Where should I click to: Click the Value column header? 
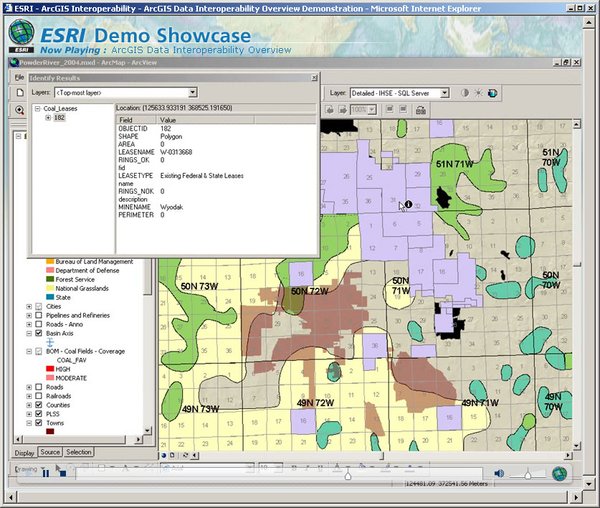point(206,120)
